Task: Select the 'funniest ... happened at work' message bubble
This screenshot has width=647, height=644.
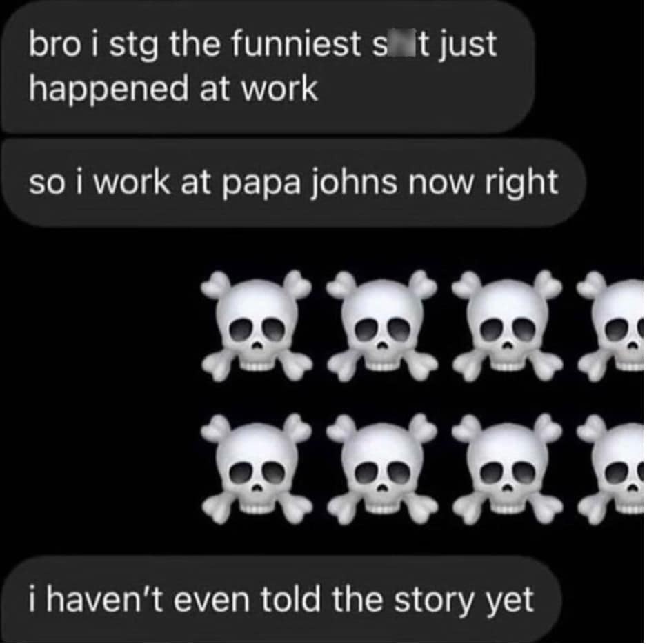Action: point(268,68)
